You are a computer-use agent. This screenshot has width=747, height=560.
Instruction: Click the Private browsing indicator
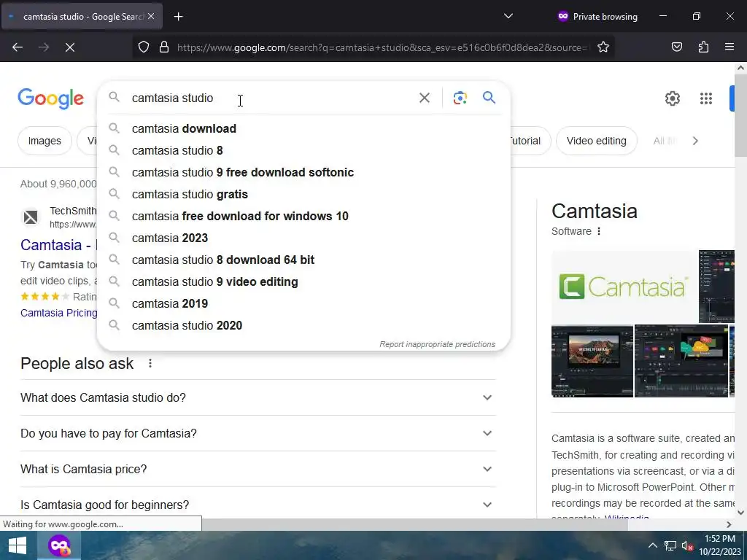pos(597,17)
